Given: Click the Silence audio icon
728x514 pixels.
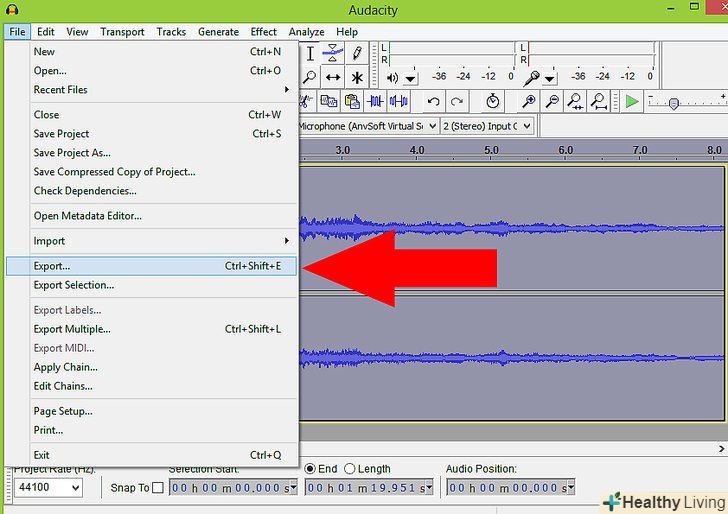Looking at the screenshot, I should 398,101.
